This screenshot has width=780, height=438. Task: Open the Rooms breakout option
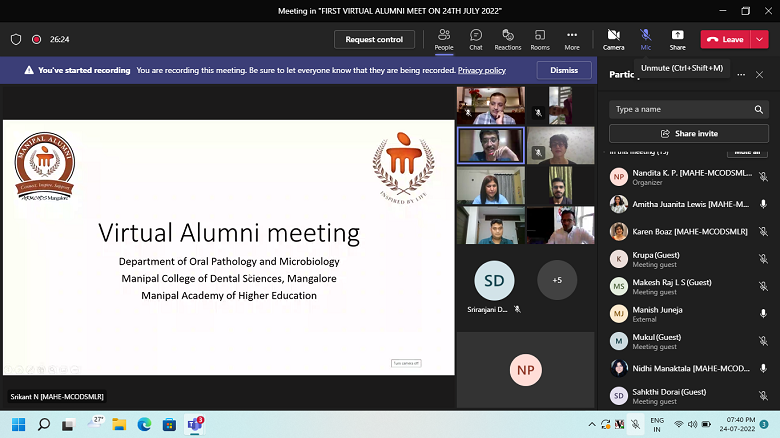tap(540, 39)
